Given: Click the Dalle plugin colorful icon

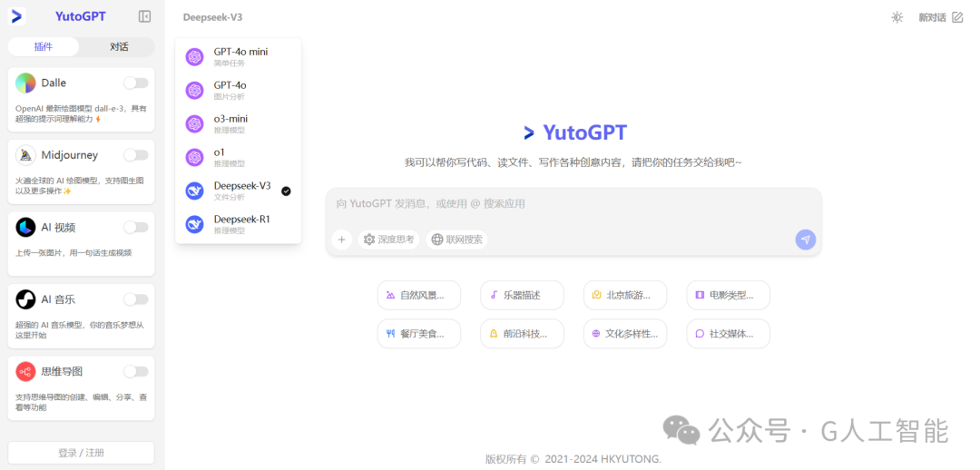Looking at the screenshot, I should click(x=25, y=83).
